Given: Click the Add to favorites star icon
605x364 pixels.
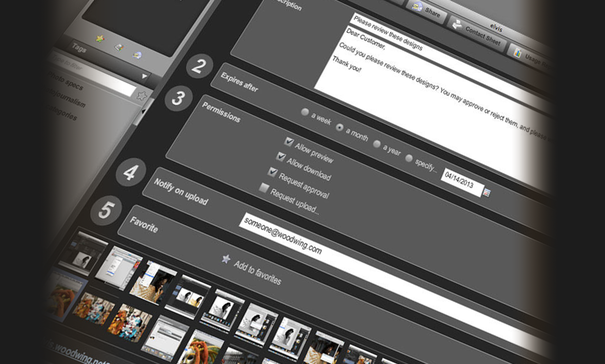Looking at the screenshot, I should tap(226, 259).
